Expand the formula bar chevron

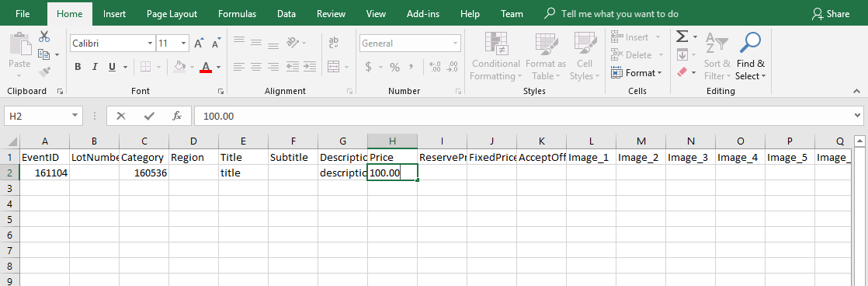pyautogui.click(x=858, y=116)
